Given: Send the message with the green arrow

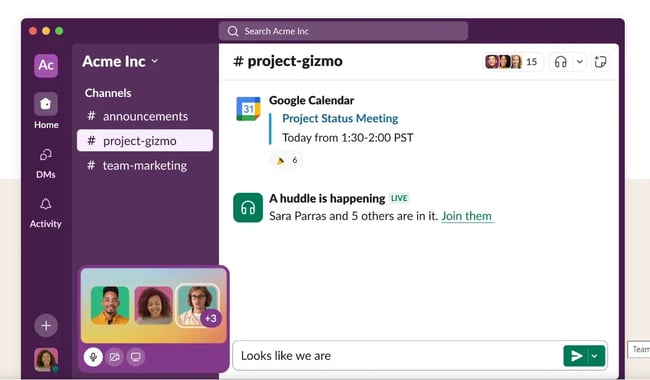Looking at the screenshot, I should point(576,356).
